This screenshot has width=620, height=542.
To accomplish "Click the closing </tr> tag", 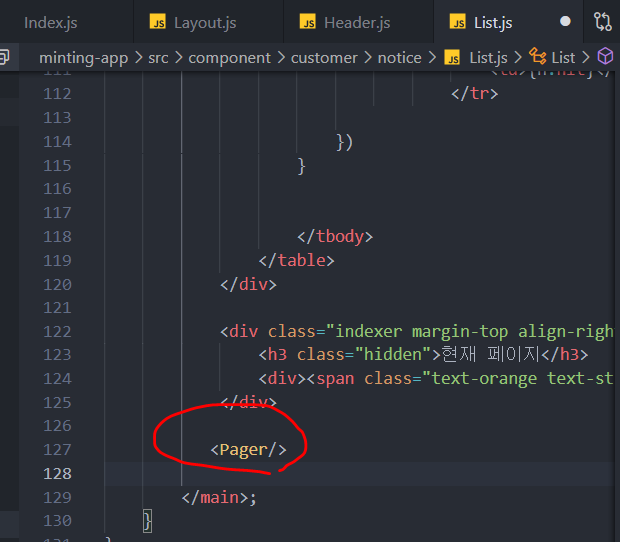I will pos(474,94).
